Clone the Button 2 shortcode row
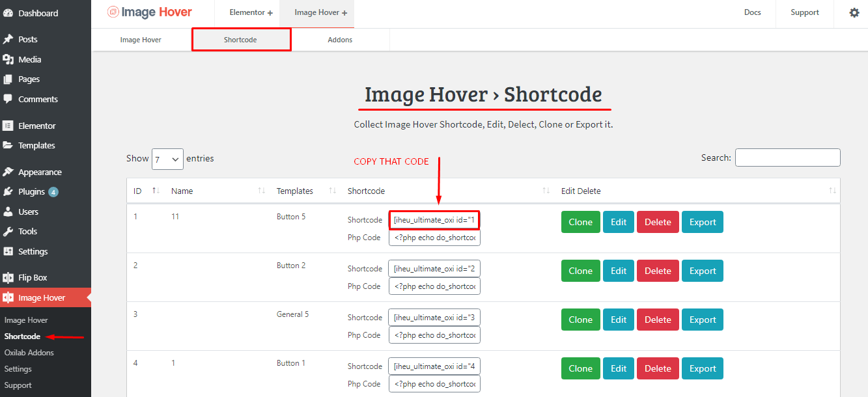The width and height of the screenshot is (868, 397). (580, 271)
